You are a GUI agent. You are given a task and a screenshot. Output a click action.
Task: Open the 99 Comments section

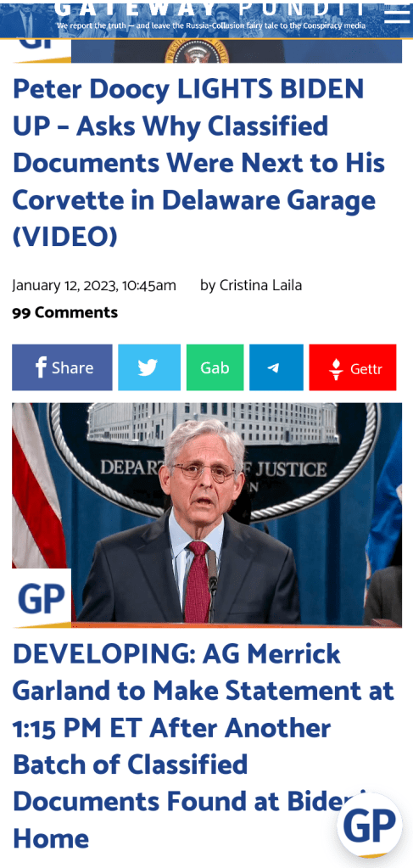click(64, 313)
